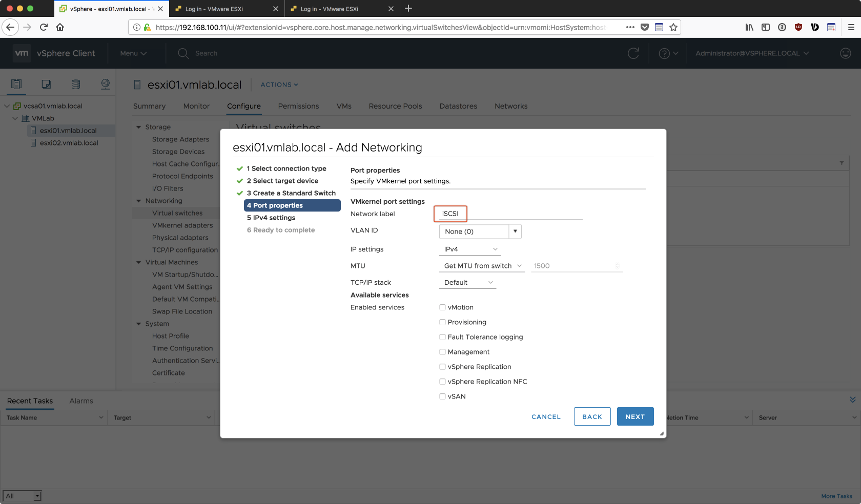The width and height of the screenshot is (861, 504).
Task: Expand the TCP/IP stack Default dropdown
Action: pyautogui.click(x=468, y=283)
